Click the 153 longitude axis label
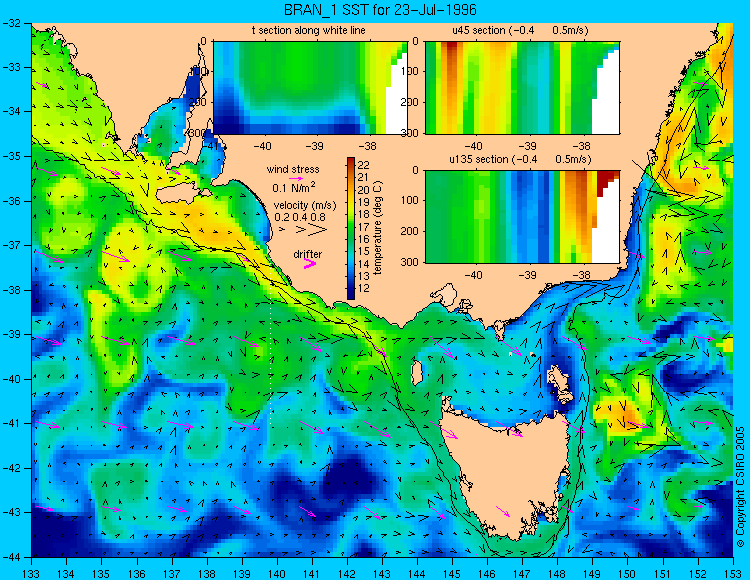Viewport: 750px width, 580px height. 732,573
